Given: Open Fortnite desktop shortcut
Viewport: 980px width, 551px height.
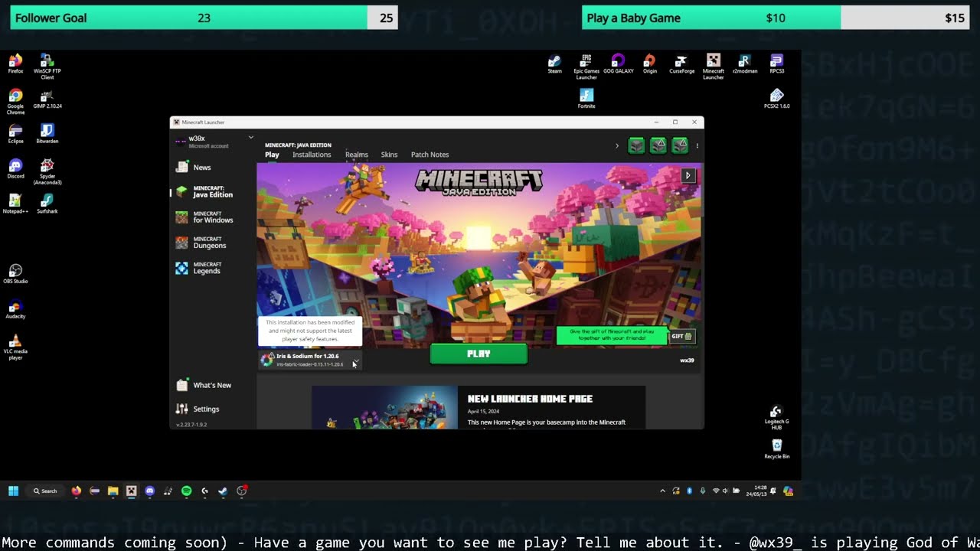Looking at the screenshot, I should pyautogui.click(x=586, y=99).
